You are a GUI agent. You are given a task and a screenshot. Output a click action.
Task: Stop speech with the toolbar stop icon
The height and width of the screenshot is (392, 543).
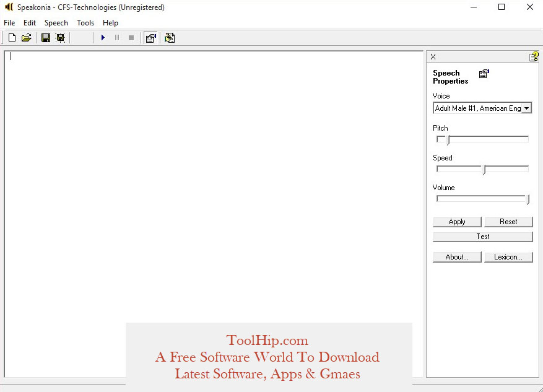pos(131,37)
